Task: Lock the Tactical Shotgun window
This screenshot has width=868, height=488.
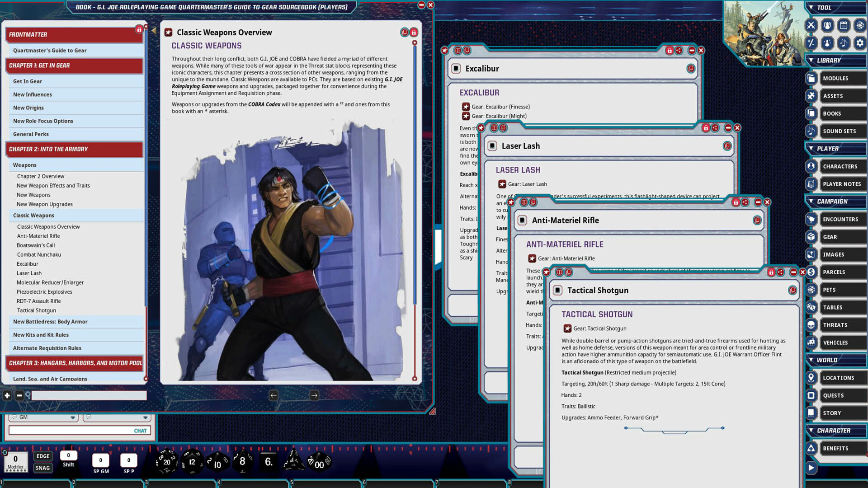Action: tap(771, 272)
